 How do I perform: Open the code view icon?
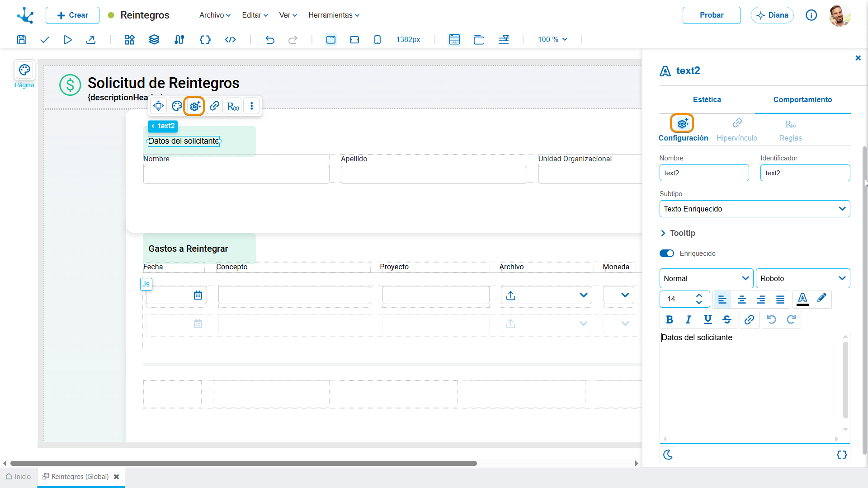230,40
